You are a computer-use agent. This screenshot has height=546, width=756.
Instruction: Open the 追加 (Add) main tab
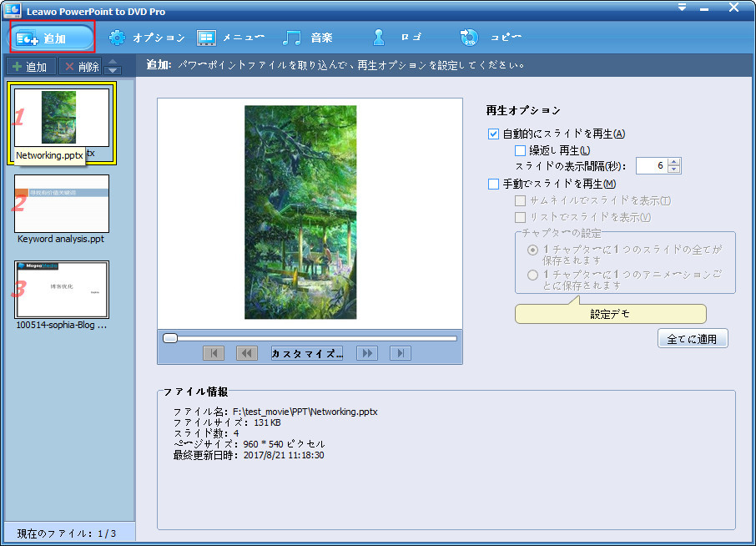[52, 38]
